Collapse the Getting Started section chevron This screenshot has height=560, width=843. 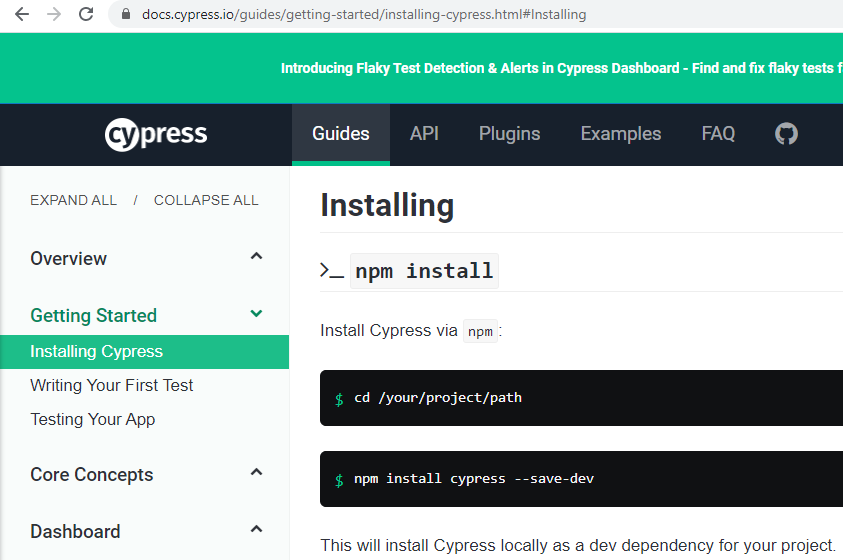click(x=256, y=313)
